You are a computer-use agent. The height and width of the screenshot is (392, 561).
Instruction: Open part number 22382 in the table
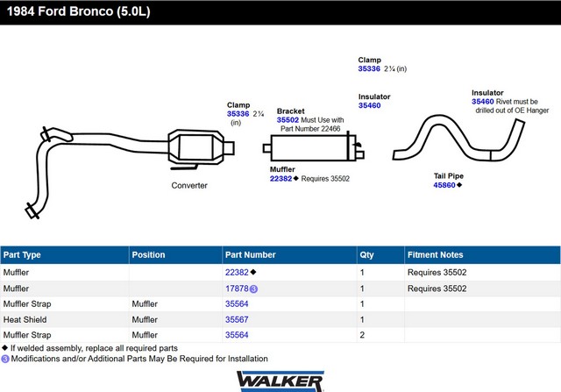pyautogui.click(x=237, y=273)
